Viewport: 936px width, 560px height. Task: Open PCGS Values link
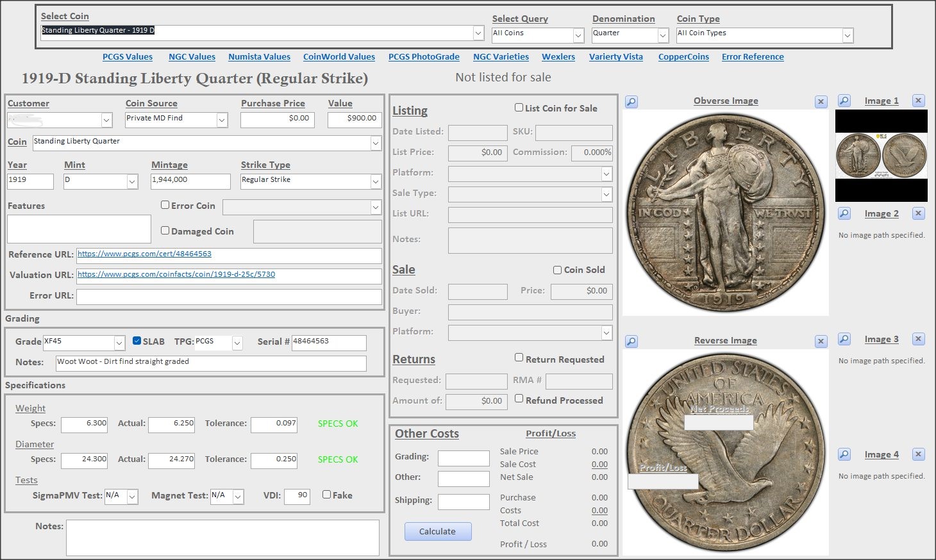click(x=128, y=56)
